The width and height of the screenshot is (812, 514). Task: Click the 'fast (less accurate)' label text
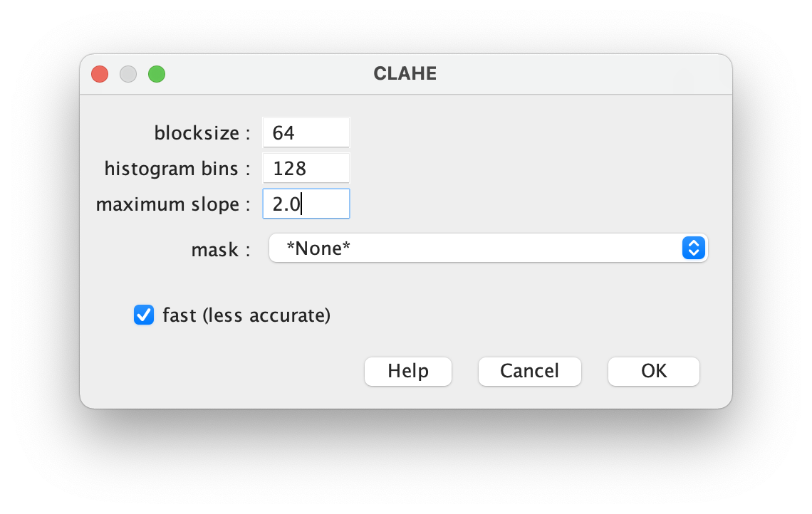(246, 315)
